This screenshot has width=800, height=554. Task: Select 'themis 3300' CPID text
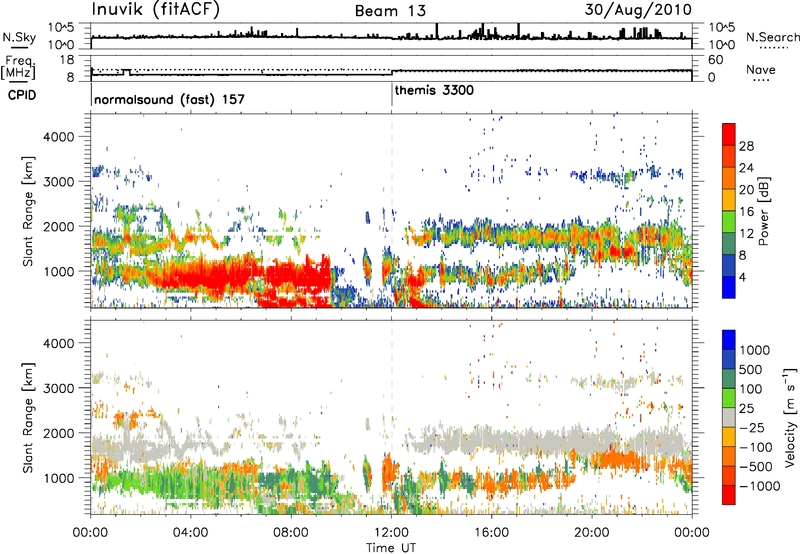[434, 90]
